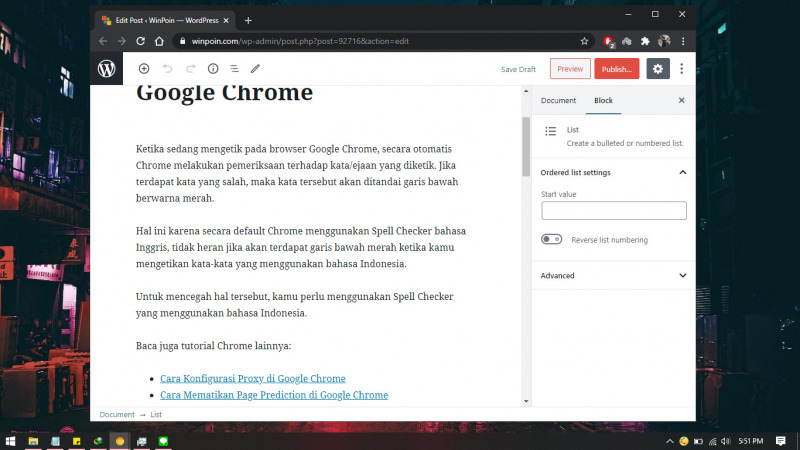This screenshot has height=450, width=800.
Task: Select the Edit Post WinPoin browser tab
Action: tap(165, 20)
